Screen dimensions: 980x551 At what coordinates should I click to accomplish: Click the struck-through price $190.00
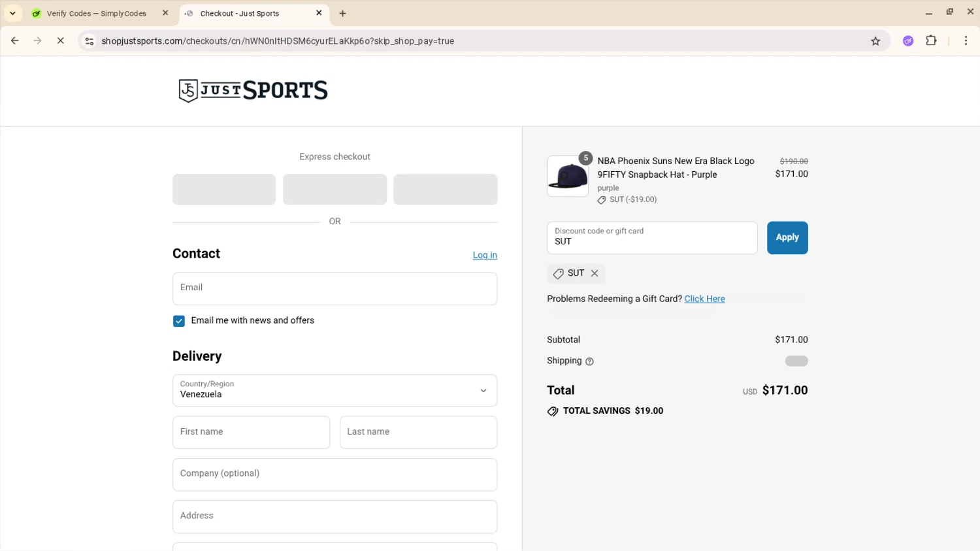794,161
